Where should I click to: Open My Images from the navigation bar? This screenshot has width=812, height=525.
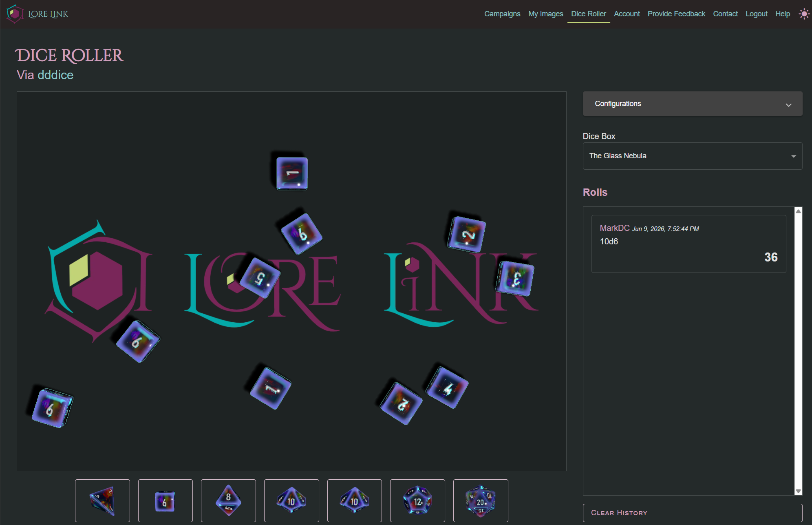click(x=546, y=14)
